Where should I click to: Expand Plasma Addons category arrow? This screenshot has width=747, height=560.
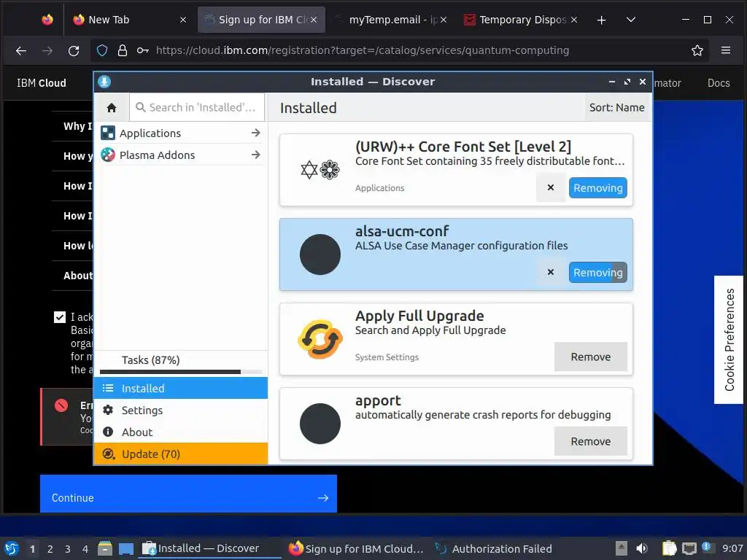[x=256, y=155]
